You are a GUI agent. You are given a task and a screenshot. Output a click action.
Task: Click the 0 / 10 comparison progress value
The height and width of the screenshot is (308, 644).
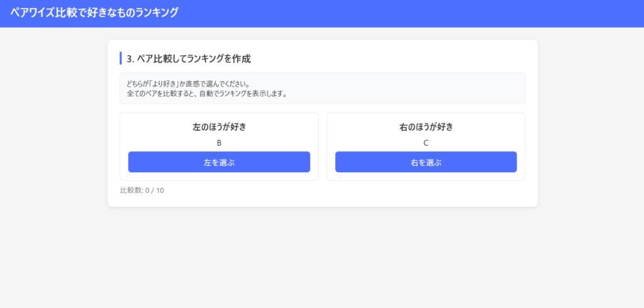pos(155,190)
